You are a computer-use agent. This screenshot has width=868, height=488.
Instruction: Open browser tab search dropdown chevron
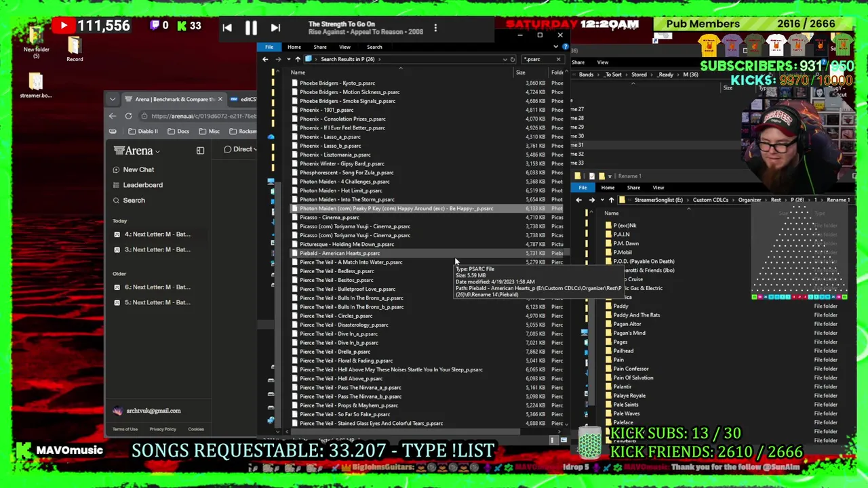(x=113, y=99)
